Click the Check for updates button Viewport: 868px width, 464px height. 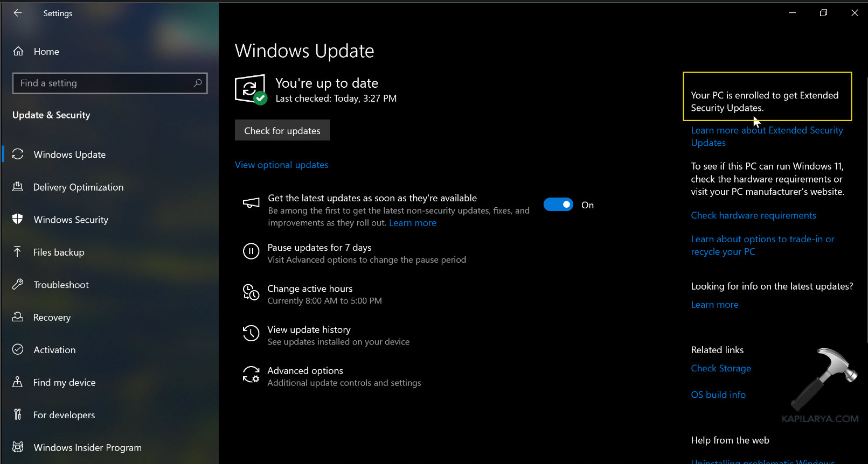pos(282,130)
